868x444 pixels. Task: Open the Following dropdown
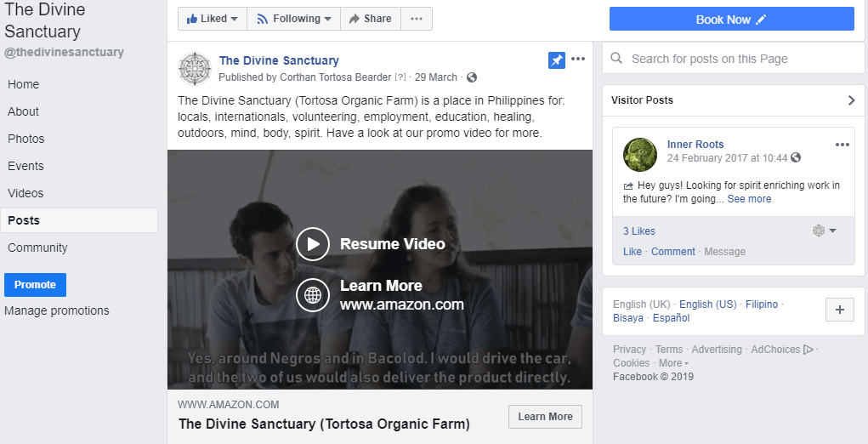(293, 19)
